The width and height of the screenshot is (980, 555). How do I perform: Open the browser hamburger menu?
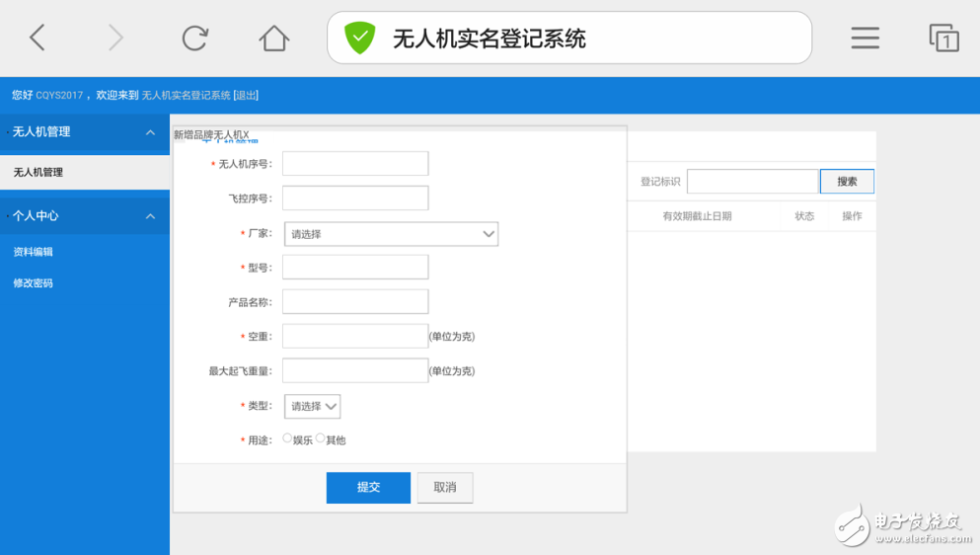pos(865,39)
